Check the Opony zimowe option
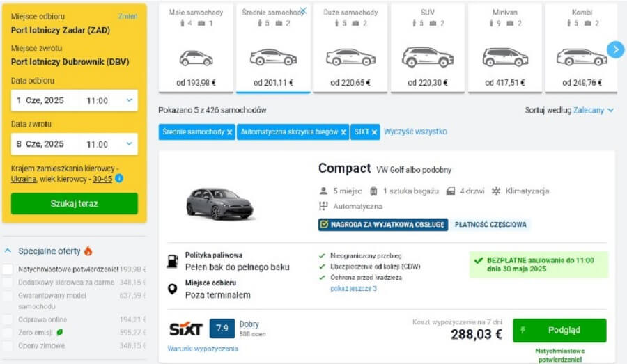Image resolution: width=627 pixels, height=364 pixels. 8,346
